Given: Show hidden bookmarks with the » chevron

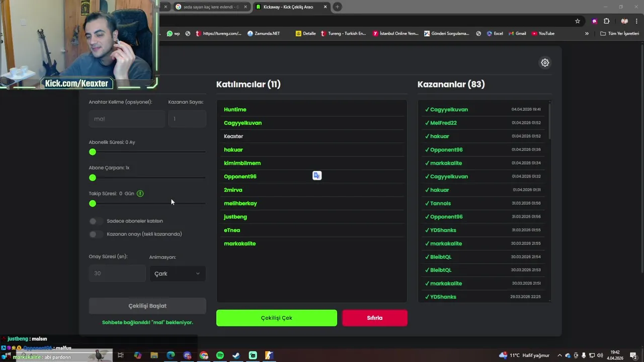Looking at the screenshot, I should (x=587, y=34).
